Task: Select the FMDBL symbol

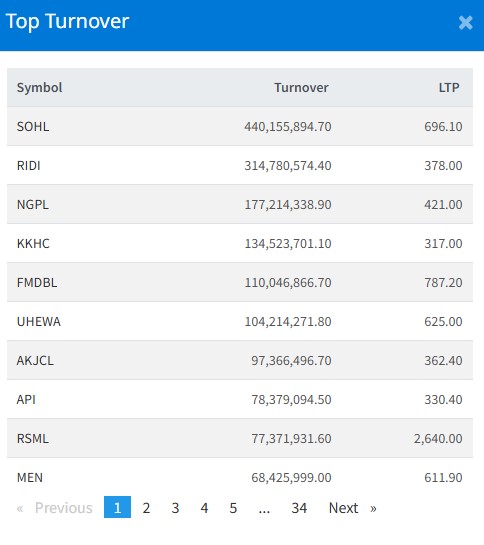Action: pyautogui.click(x=37, y=282)
